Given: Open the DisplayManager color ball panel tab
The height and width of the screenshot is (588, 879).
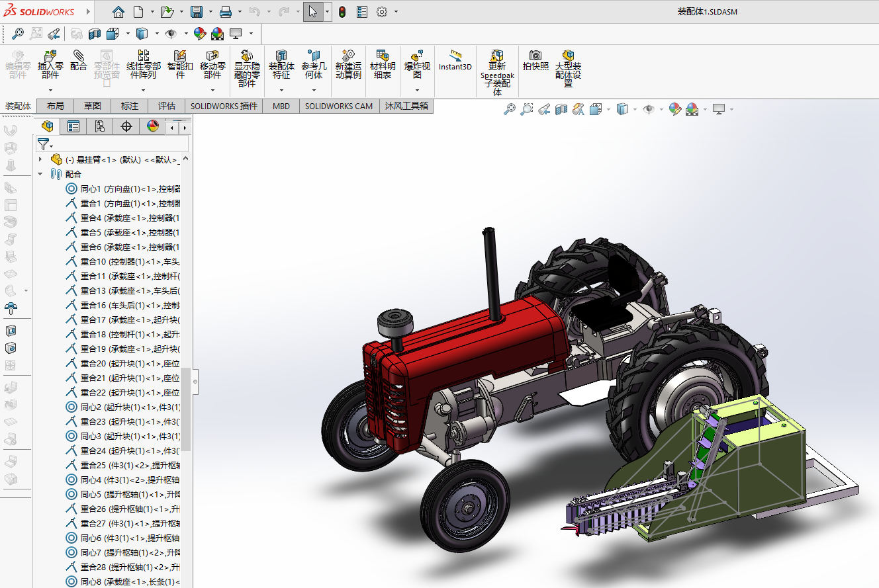Looking at the screenshot, I should tap(153, 126).
